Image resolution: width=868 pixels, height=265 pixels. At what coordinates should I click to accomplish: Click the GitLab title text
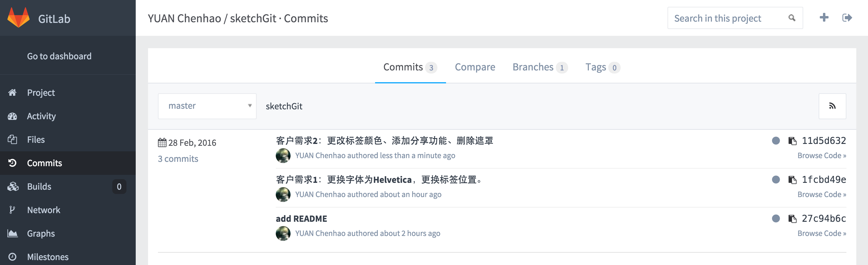pos(54,19)
